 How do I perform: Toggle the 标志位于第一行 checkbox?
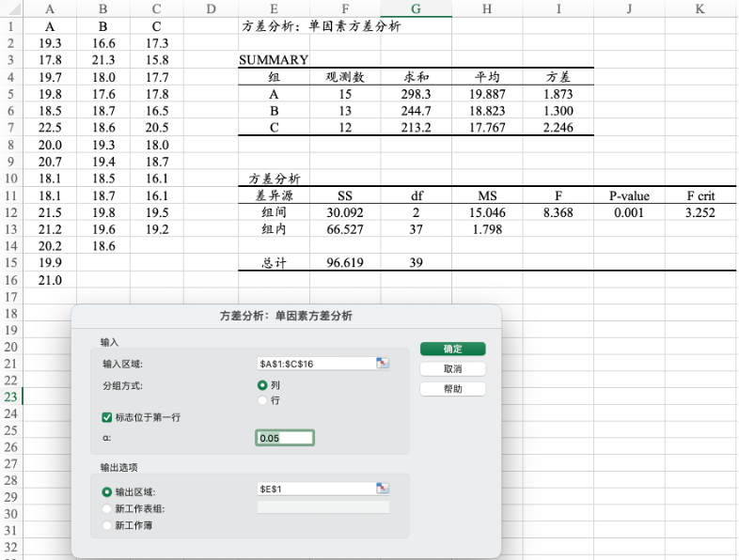[106, 416]
